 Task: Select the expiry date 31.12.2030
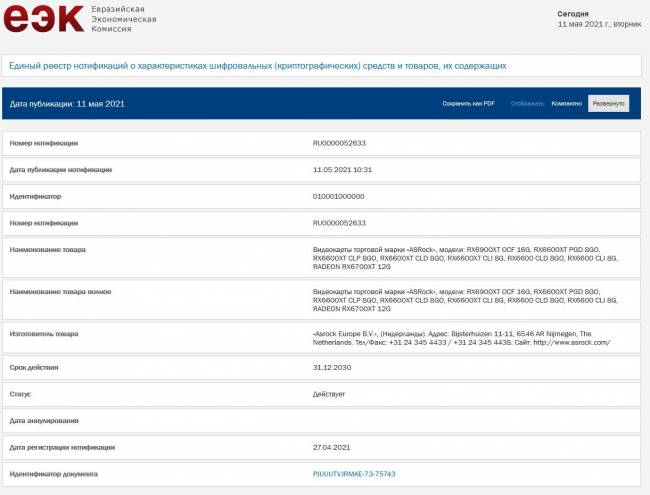point(330,367)
